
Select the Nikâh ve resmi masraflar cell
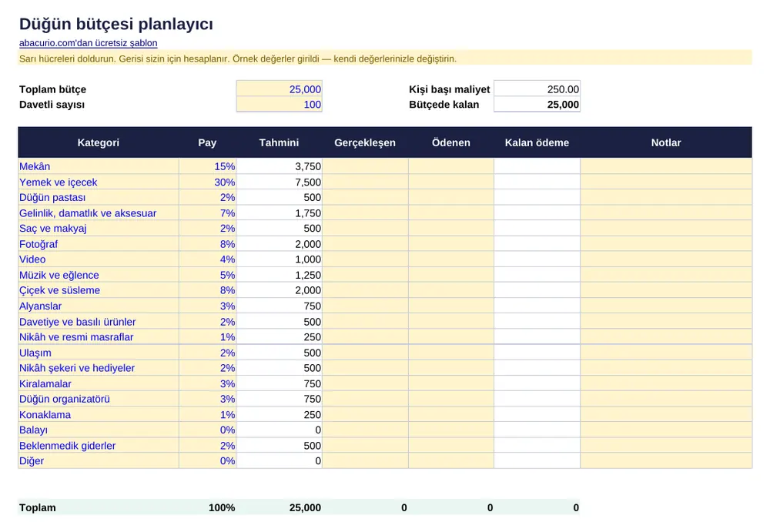tap(99, 336)
